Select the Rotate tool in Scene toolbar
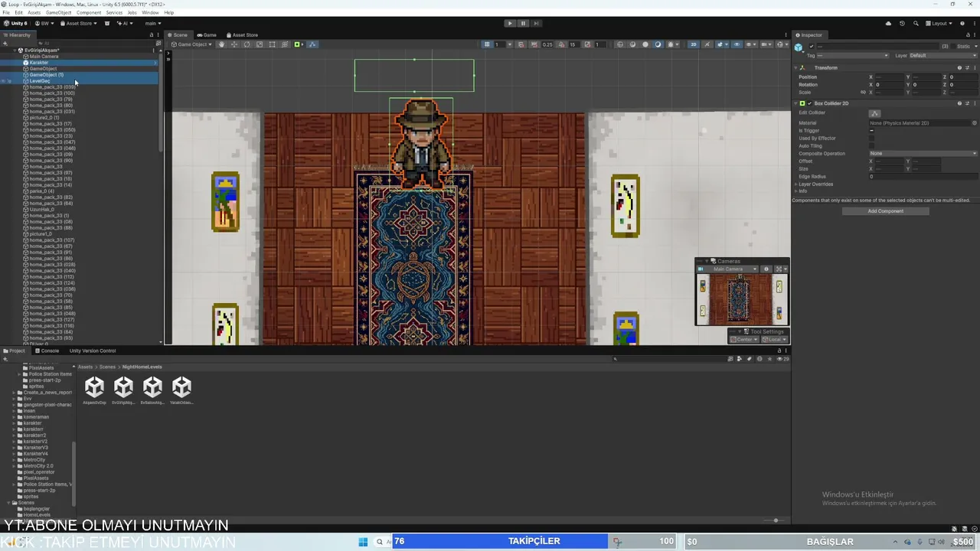The height and width of the screenshot is (551, 980). [x=247, y=44]
